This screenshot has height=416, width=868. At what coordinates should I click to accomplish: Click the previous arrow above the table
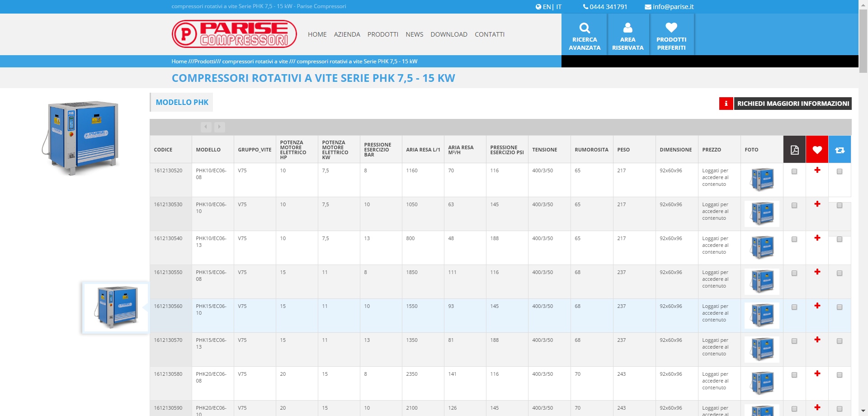(x=206, y=127)
